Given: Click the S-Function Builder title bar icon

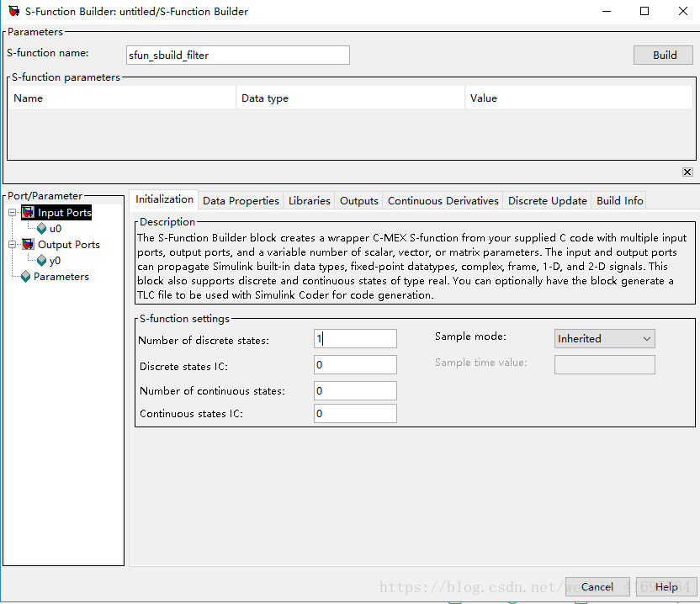Looking at the screenshot, I should [x=13, y=12].
